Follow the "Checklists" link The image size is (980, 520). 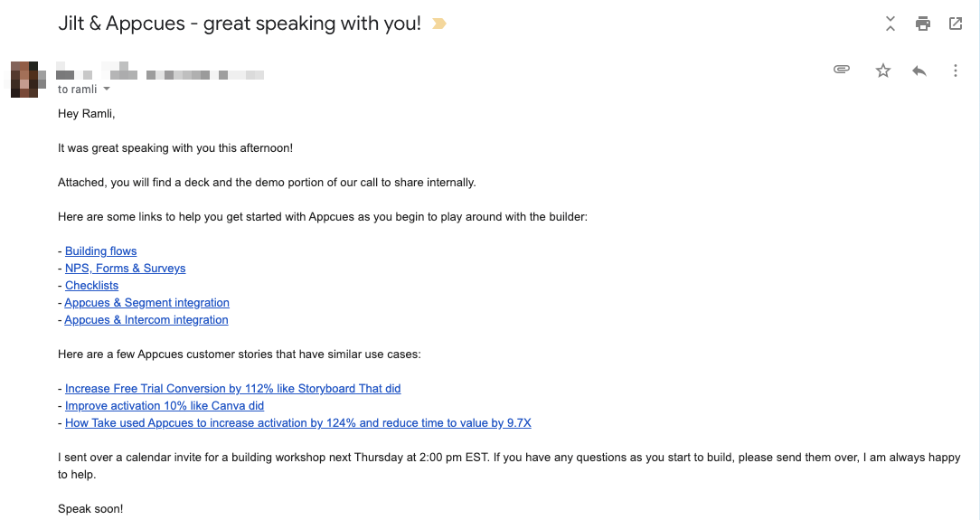point(91,285)
